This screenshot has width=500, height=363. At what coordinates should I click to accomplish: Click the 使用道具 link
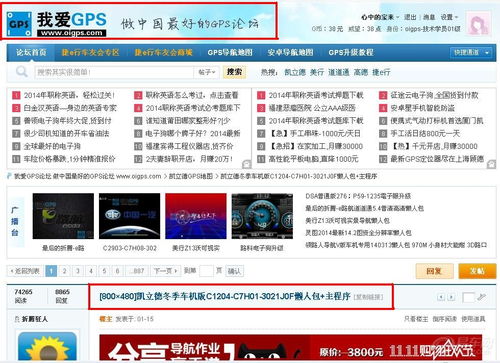coord(473,319)
